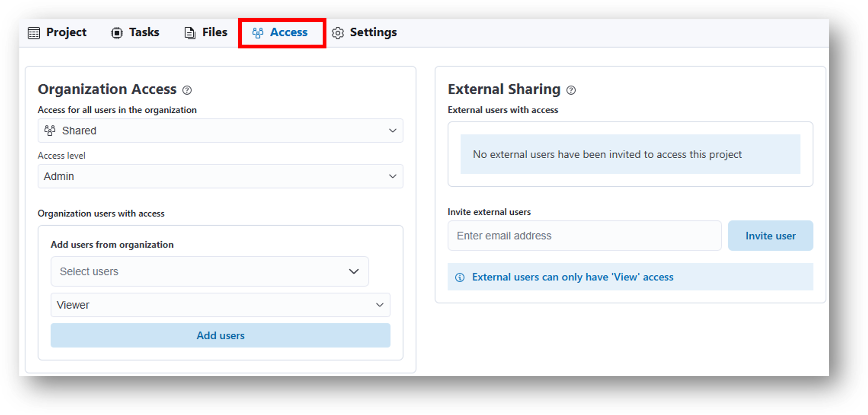This screenshot has height=415, width=868.
Task: Click 'External users with access' label
Action: point(503,110)
